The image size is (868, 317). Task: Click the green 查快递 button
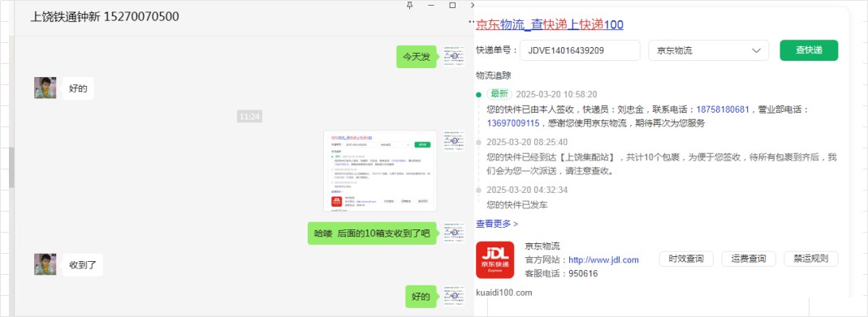809,50
